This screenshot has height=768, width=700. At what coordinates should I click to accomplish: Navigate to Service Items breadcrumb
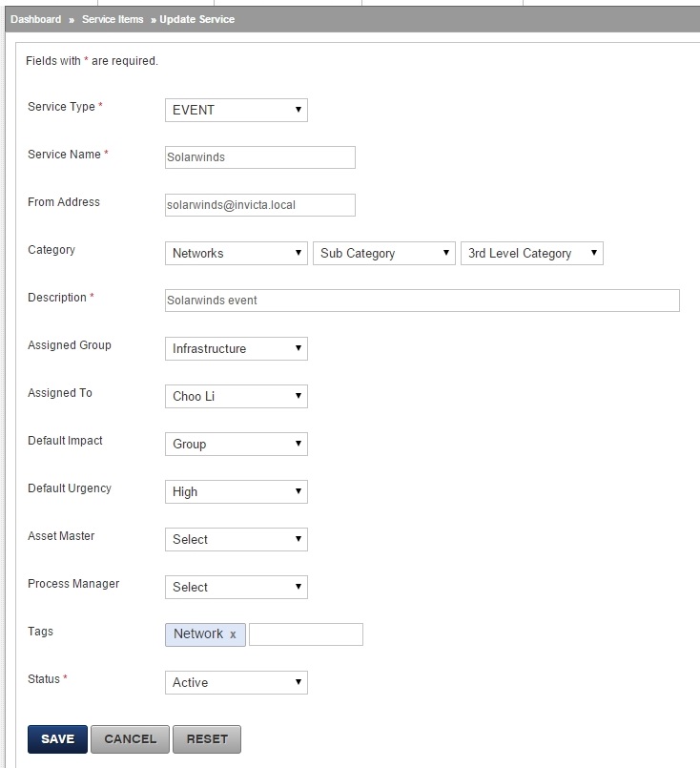[x=113, y=19]
